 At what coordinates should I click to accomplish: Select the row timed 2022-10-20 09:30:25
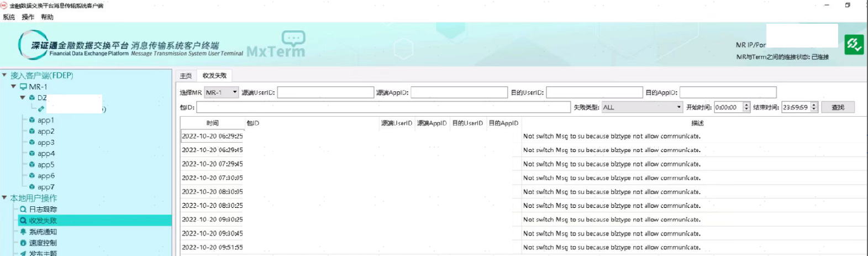pyautogui.click(x=523, y=220)
